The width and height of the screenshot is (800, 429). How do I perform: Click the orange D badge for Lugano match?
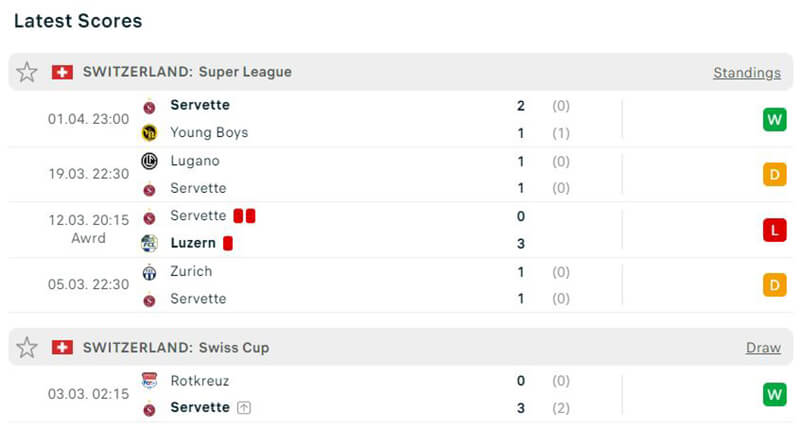pos(774,175)
